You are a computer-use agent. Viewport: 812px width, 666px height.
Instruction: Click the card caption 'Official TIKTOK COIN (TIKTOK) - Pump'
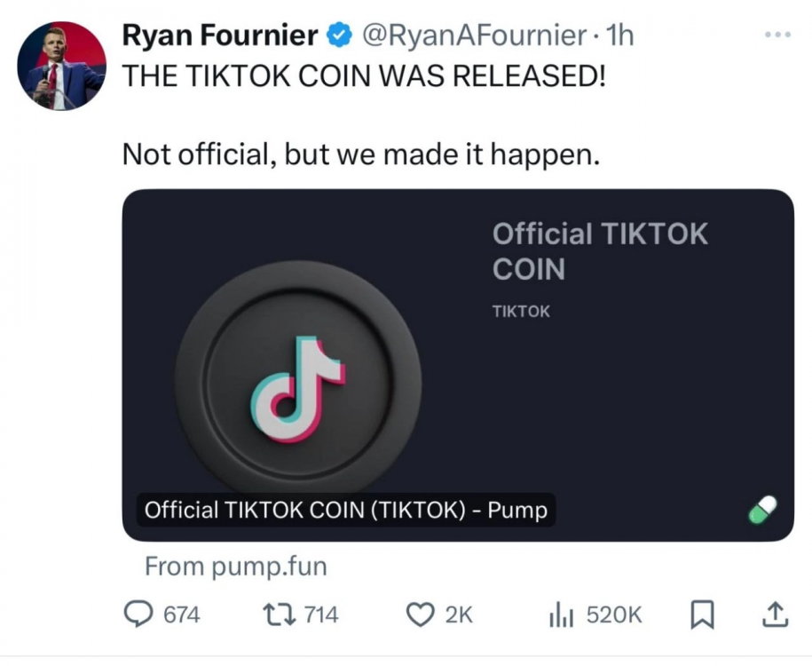(345, 511)
